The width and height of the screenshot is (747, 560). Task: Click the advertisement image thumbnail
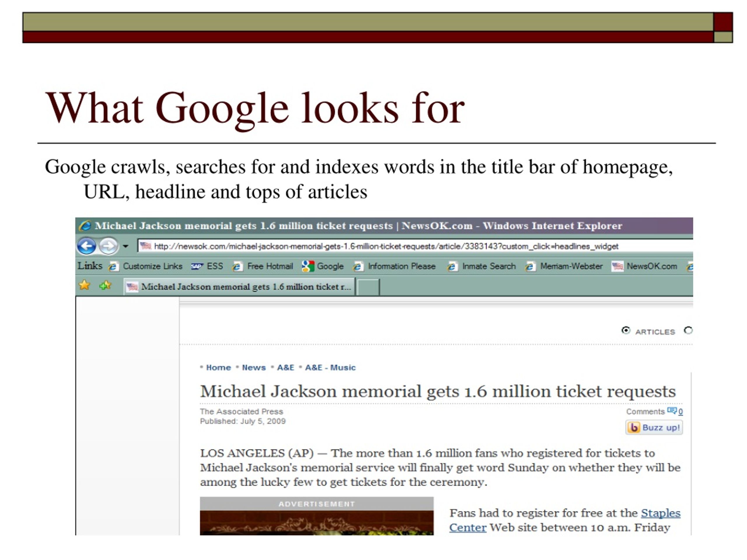tap(316, 523)
